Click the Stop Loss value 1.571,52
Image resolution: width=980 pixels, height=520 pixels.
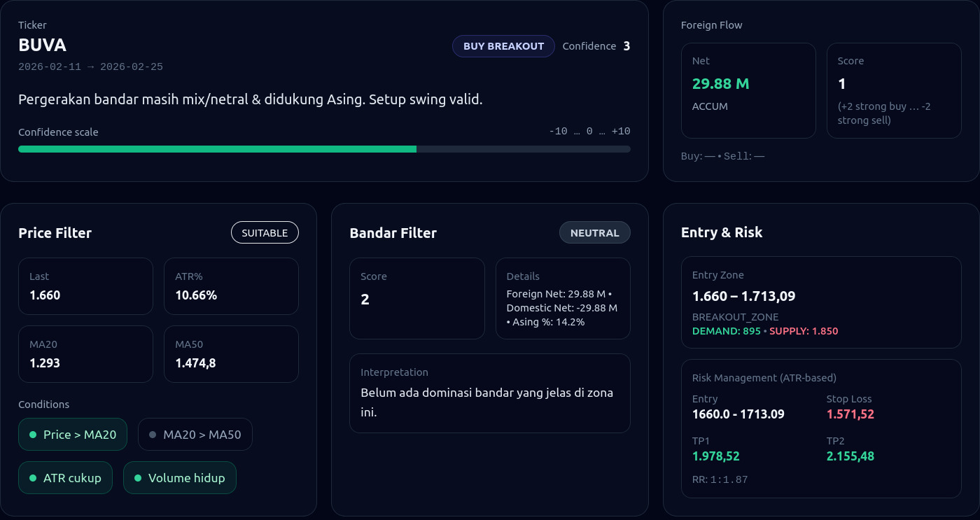850,414
